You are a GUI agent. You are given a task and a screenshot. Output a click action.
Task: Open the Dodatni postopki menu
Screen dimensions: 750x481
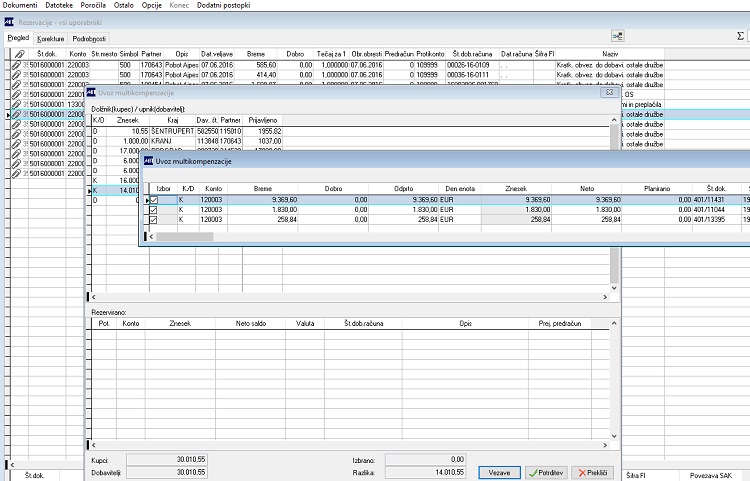coord(223,5)
